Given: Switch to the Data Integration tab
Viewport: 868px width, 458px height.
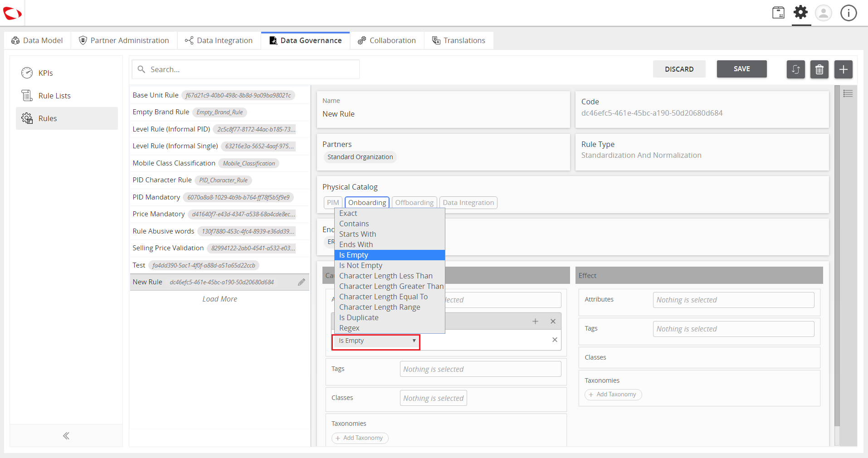Looking at the screenshot, I should coord(219,40).
